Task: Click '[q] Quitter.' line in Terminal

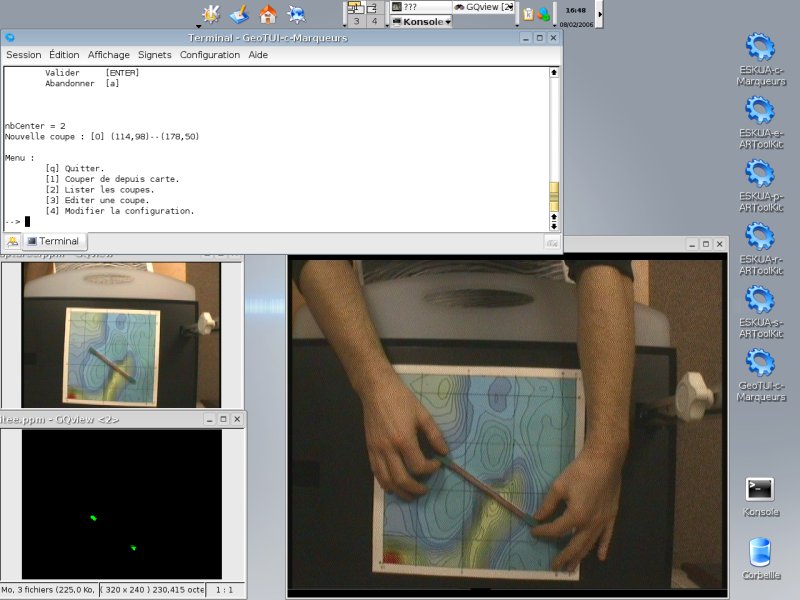Action: tap(74, 168)
